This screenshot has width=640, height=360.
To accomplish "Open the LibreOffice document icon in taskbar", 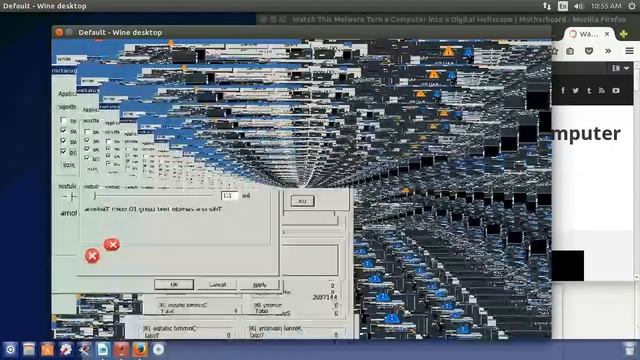I will tap(103, 349).
